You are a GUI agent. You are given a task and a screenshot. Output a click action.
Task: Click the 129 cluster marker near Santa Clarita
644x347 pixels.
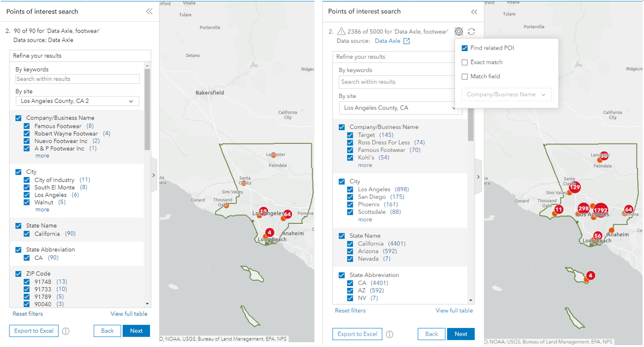pyautogui.click(x=574, y=187)
